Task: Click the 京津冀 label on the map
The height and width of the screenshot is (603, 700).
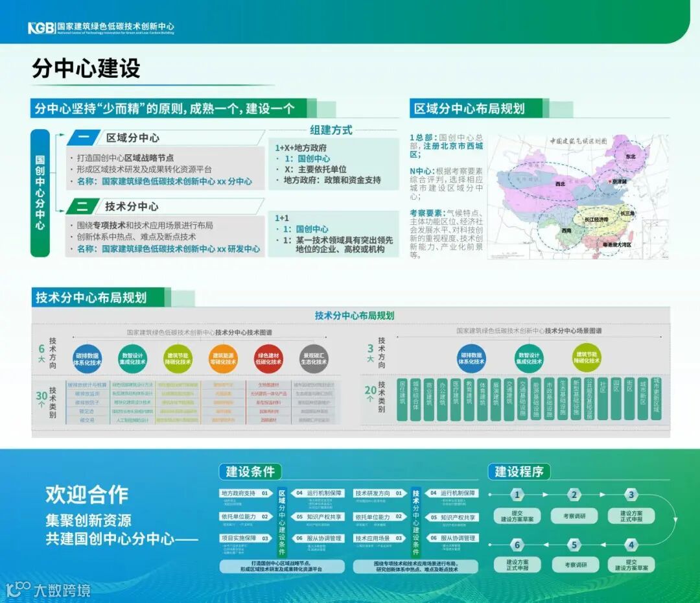Action: click(x=620, y=182)
